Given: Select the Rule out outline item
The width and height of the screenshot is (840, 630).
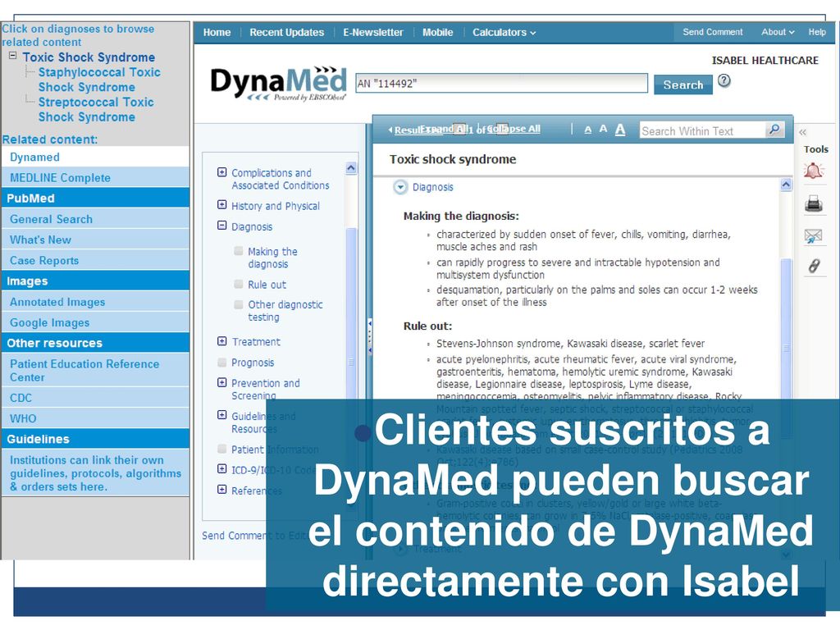Looking at the screenshot, I should tap(267, 285).
